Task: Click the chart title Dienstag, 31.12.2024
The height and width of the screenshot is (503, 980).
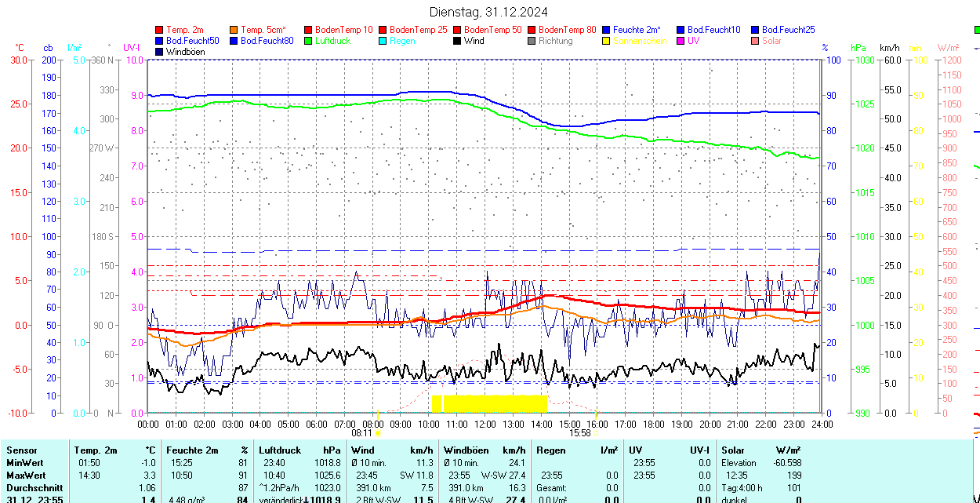Action: [488, 12]
